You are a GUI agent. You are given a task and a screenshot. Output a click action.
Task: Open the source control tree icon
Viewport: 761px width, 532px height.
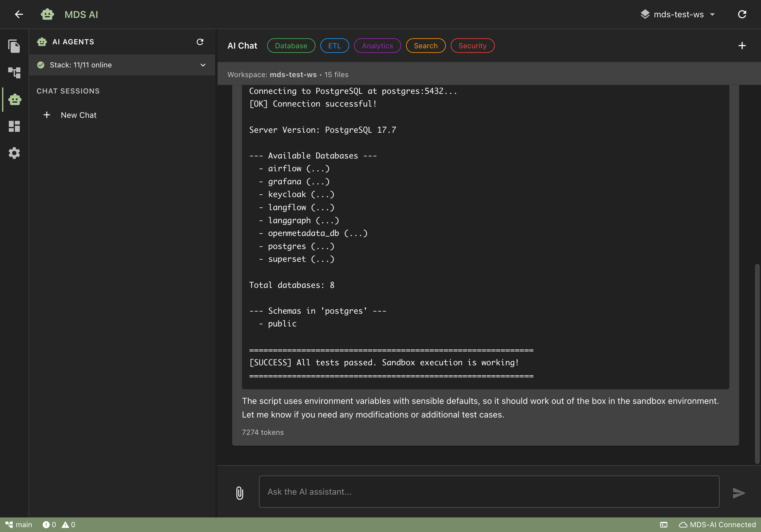[x=14, y=73]
